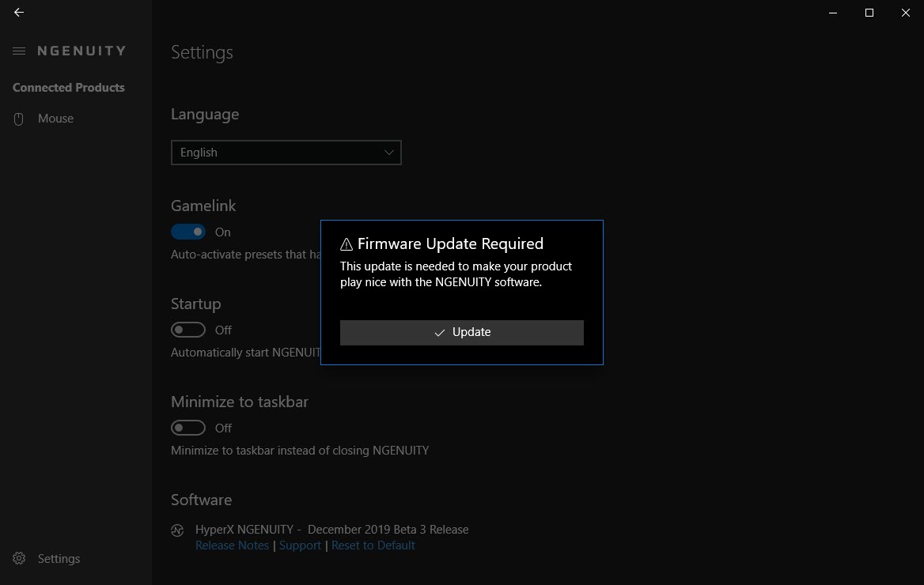Open the Support link

tap(300, 545)
